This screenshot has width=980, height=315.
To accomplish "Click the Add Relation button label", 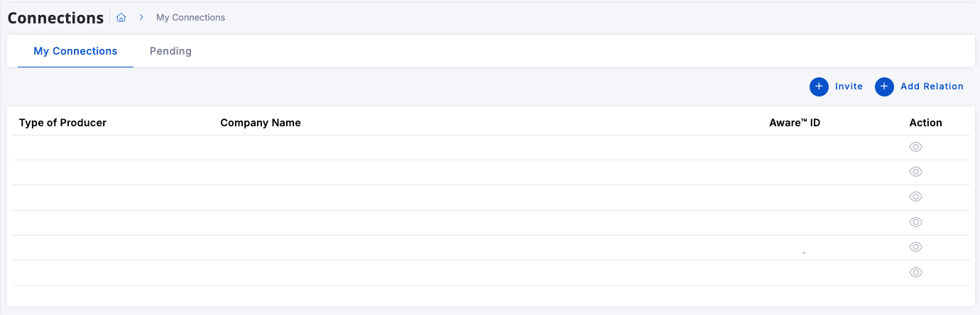I will [932, 87].
